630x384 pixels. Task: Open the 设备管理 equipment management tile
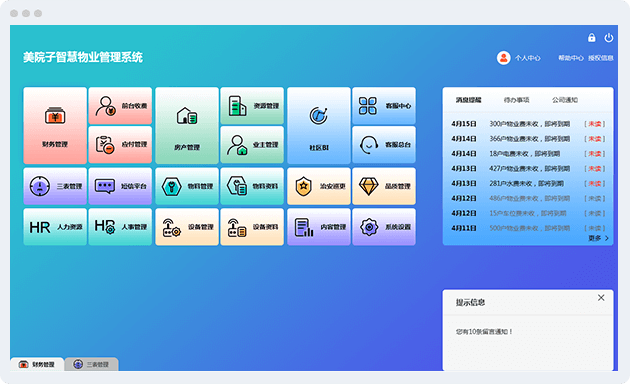[x=187, y=227]
